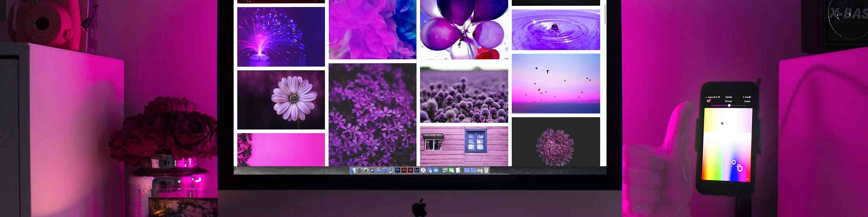This screenshot has width=868, height=217.
Task: Tap the Group title on the phone
Action: pyautogui.click(x=728, y=101)
